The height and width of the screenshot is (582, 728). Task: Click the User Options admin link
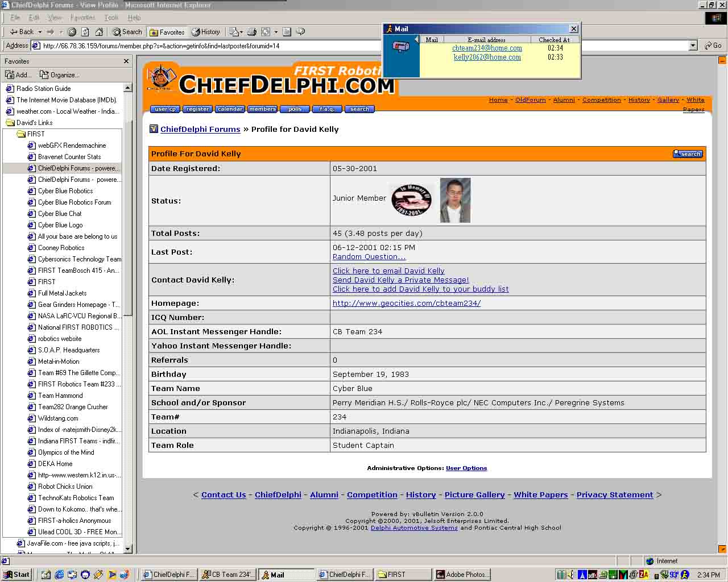click(x=466, y=468)
